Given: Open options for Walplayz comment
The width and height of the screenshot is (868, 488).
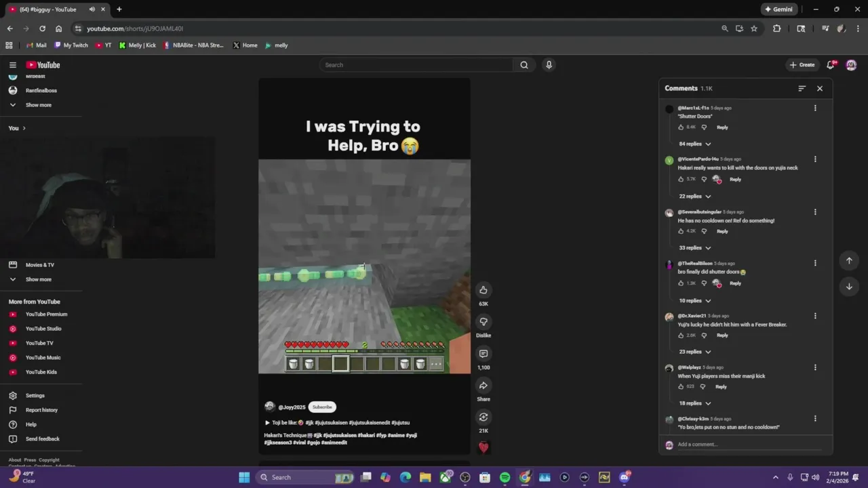Looking at the screenshot, I should pyautogui.click(x=815, y=367).
